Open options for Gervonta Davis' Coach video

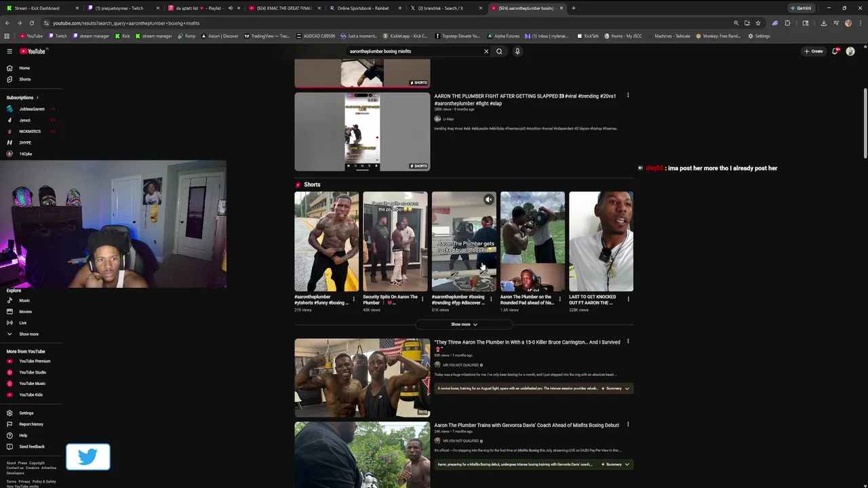628,425
